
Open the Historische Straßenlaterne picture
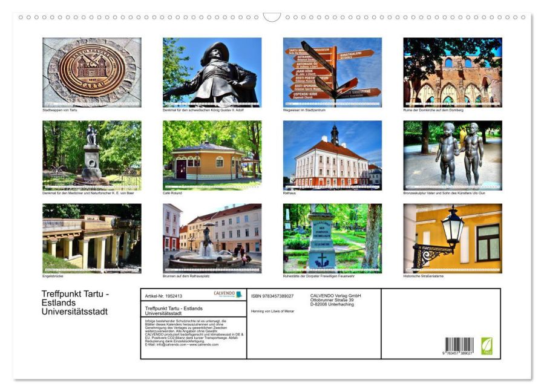click(452, 238)
